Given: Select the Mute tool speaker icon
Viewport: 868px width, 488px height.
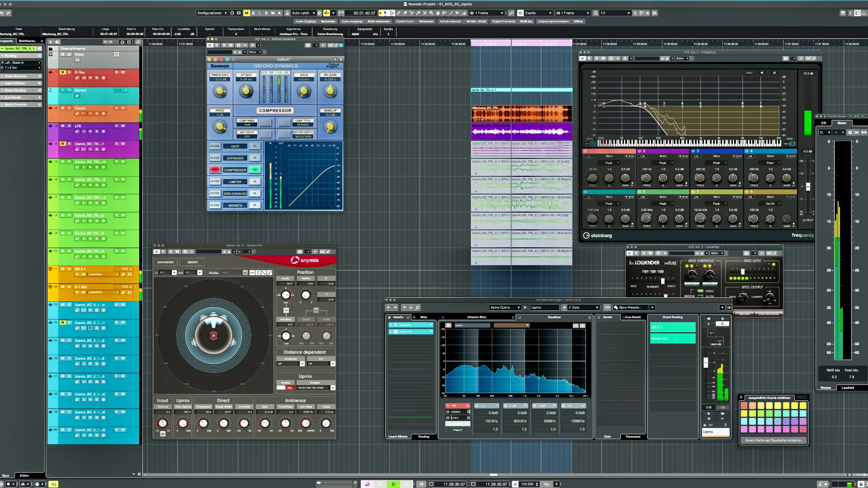Looking at the screenshot, I should pos(458,13).
